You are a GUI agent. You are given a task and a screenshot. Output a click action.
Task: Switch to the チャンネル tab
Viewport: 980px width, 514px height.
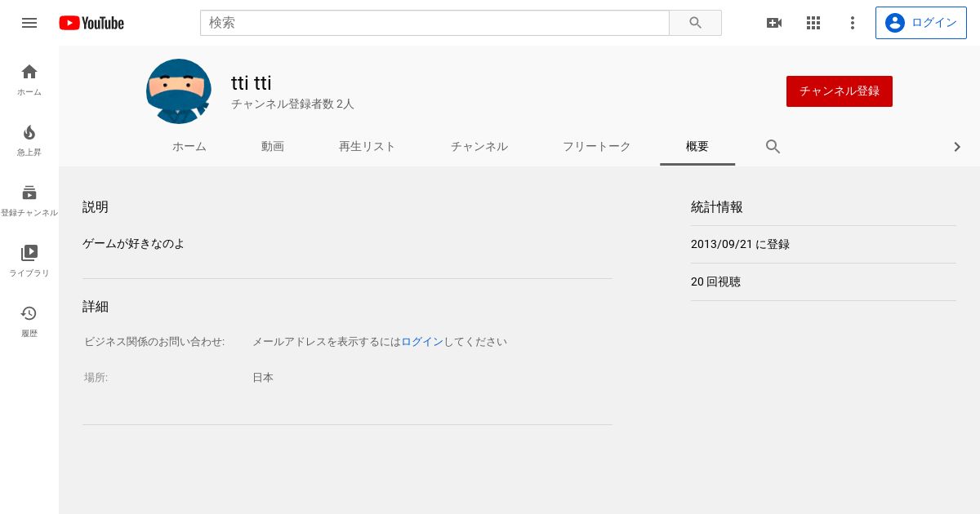coord(479,147)
